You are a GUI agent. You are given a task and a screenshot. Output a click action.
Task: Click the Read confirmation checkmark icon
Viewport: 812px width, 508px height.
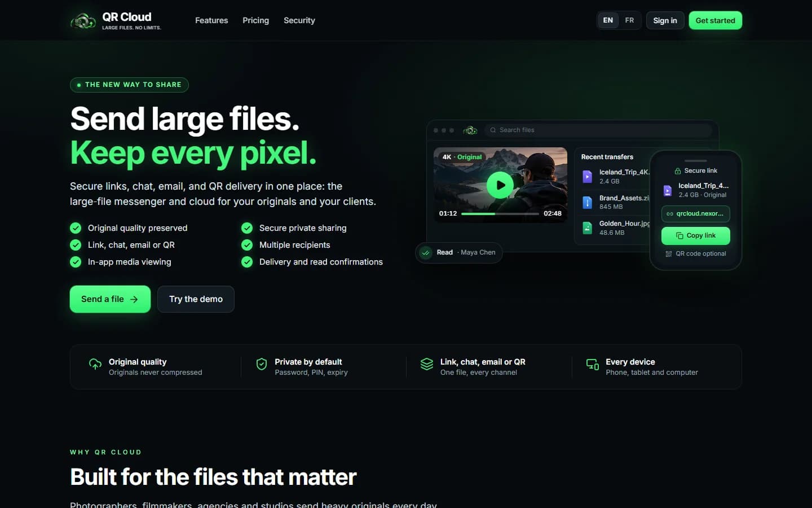[x=426, y=253]
